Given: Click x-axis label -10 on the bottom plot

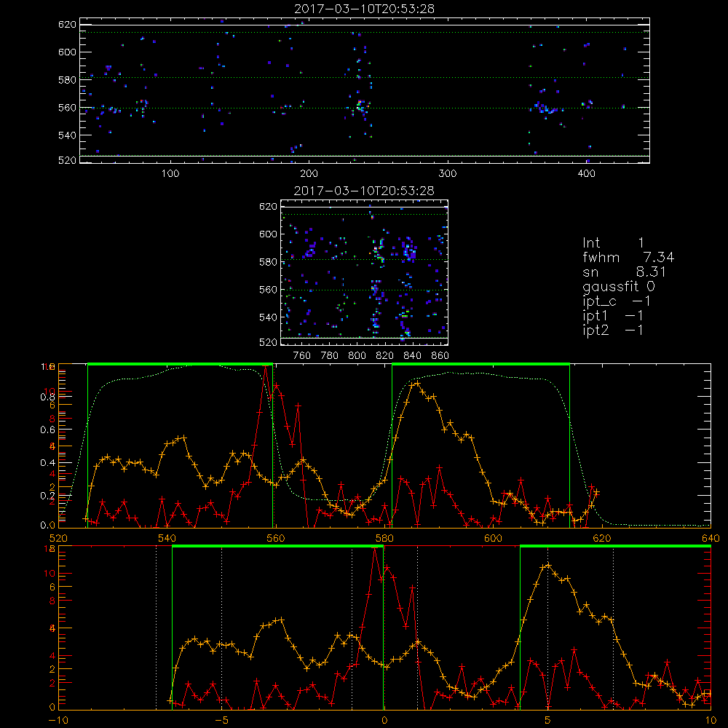Looking at the screenshot, I should click(58, 720).
